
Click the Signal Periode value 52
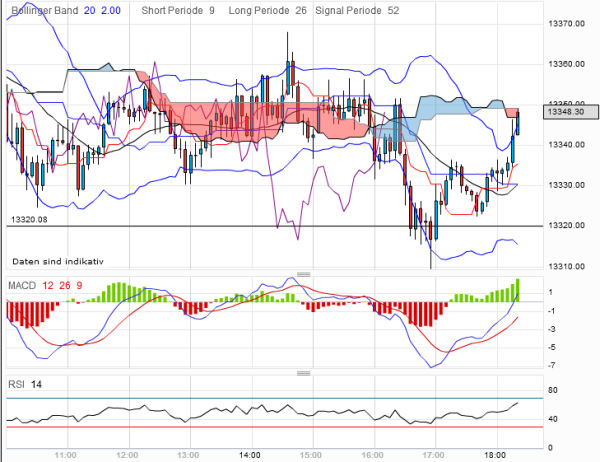(393, 10)
